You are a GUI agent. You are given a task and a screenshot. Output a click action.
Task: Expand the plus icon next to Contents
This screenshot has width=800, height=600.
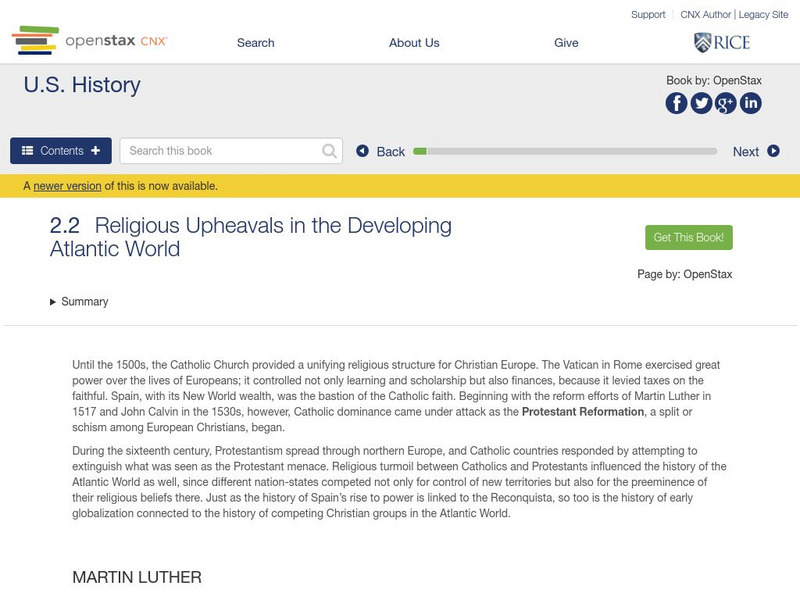95,150
